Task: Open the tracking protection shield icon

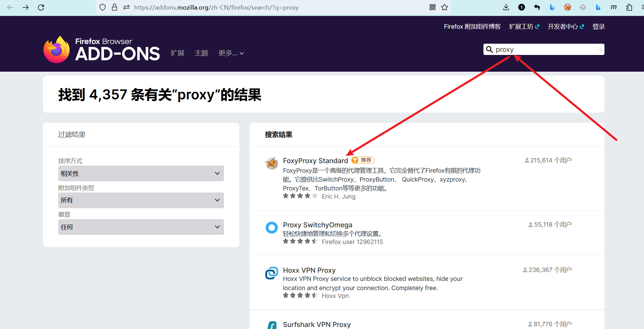Action: coord(103,7)
